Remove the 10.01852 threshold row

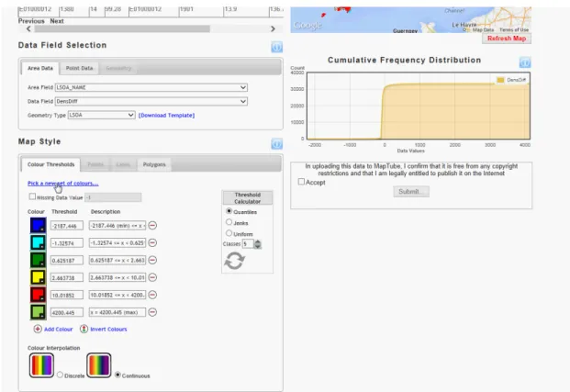tap(152, 295)
